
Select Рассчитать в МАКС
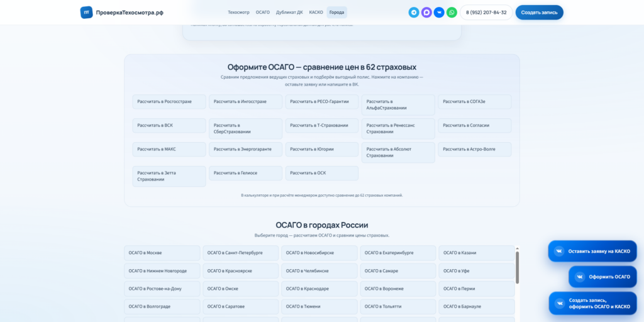click(169, 150)
